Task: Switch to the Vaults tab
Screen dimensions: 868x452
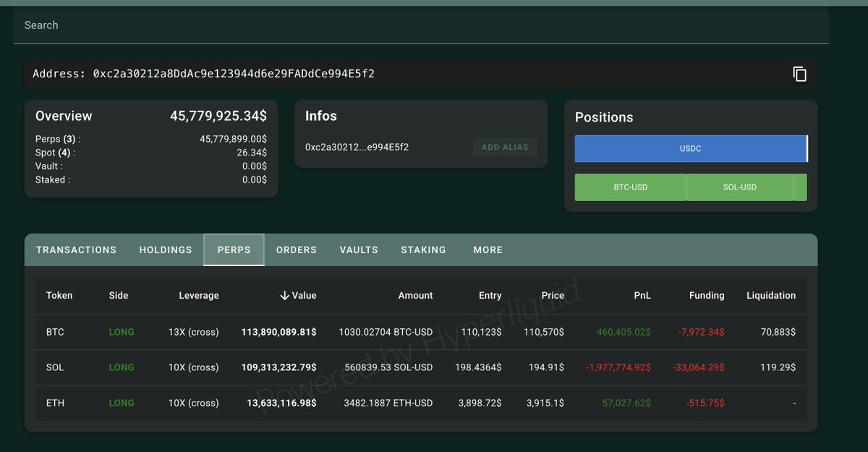Action: click(x=359, y=250)
